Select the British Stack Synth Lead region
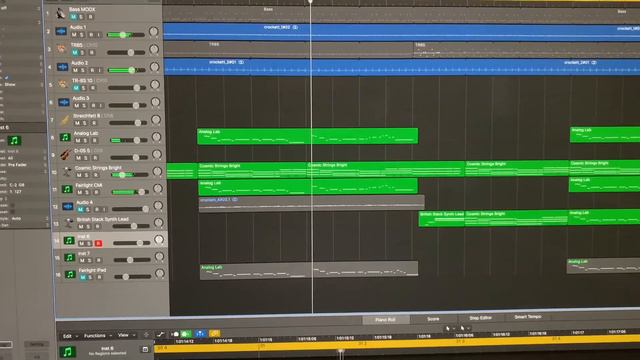The height and width of the screenshot is (360, 640). tap(442, 219)
